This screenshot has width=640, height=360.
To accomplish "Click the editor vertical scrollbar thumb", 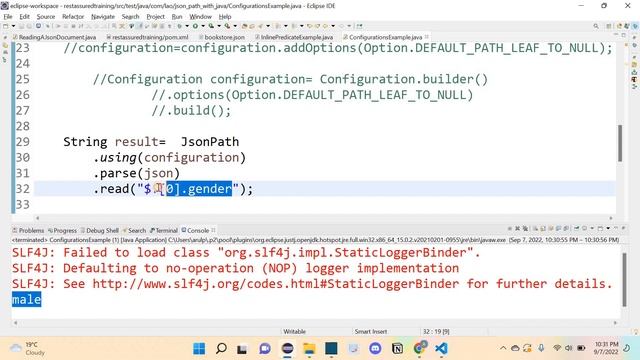I will click(620, 143).
